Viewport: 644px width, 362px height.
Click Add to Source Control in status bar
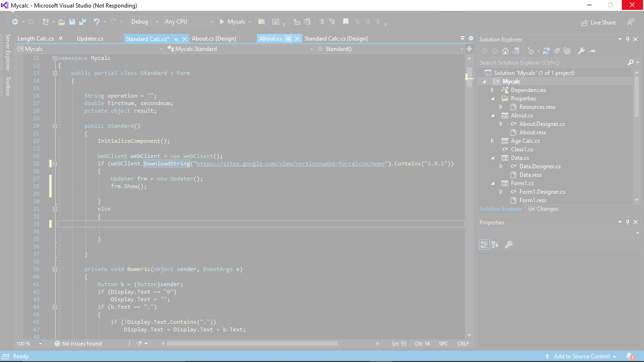coord(581,356)
